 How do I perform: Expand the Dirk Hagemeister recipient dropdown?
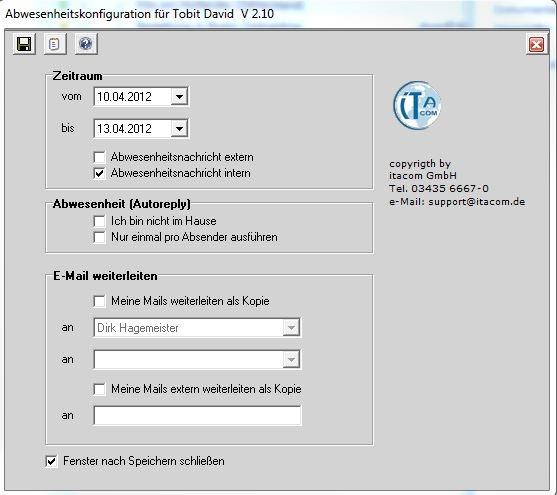[x=291, y=328]
